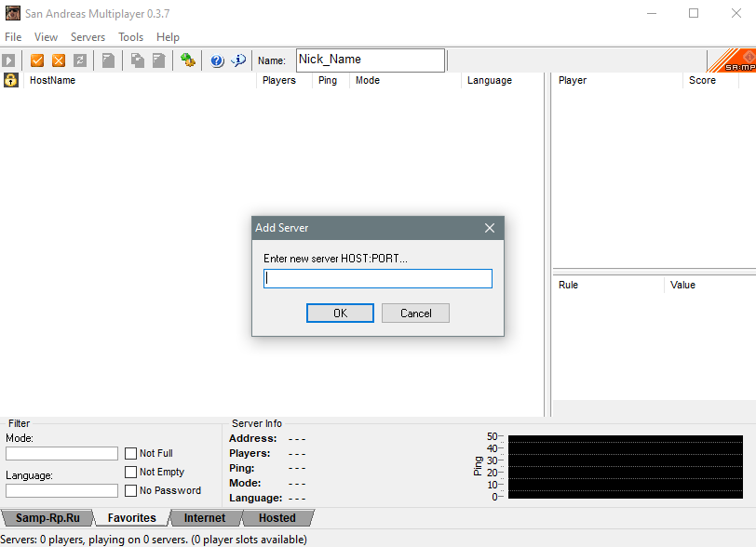Open the Help menu
Image resolution: width=756 pixels, height=547 pixels.
(168, 37)
